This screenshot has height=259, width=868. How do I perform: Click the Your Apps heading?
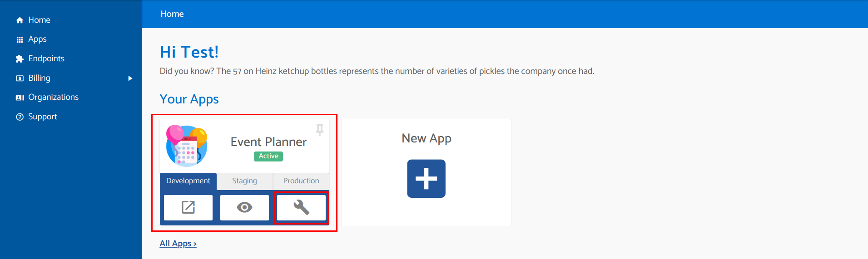pos(189,99)
